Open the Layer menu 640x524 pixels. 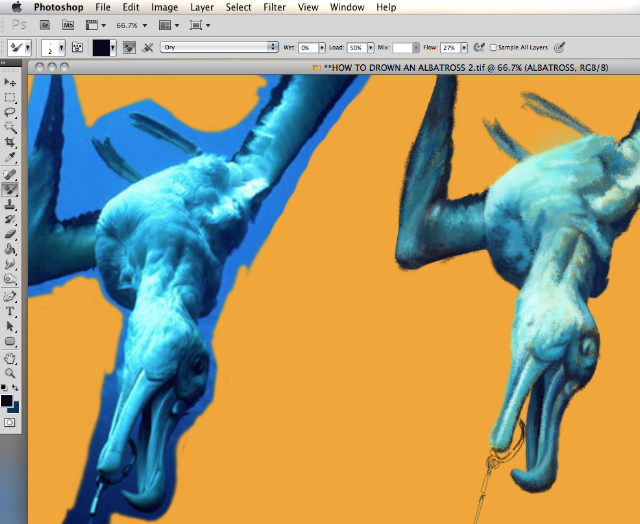pos(202,7)
